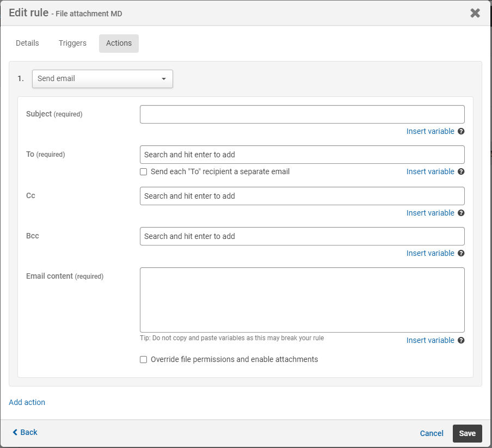
Task: Open help icon beside Cc Insert variable
Action: point(461,213)
